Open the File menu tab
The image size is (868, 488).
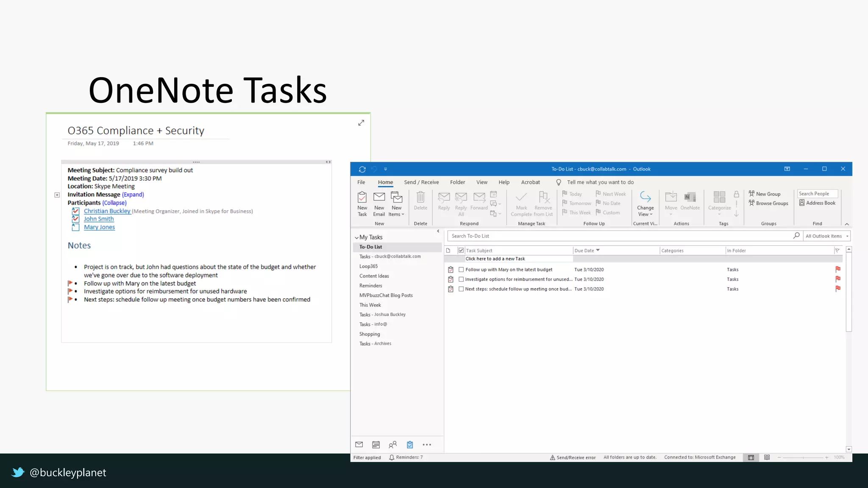click(361, 182)
